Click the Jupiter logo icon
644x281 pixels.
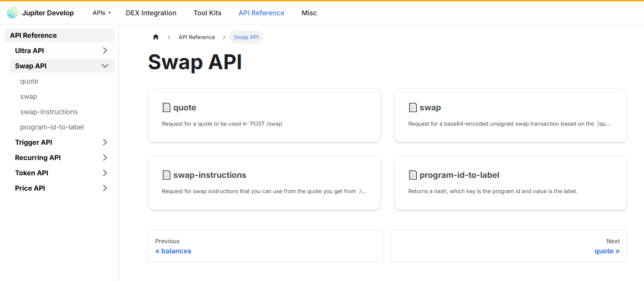pos(13,13)
